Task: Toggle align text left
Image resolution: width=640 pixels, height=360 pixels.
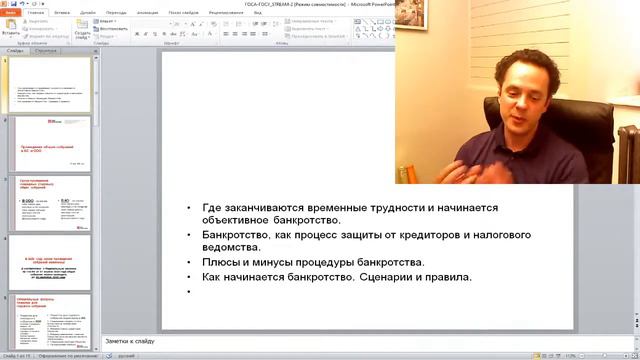Action: point(226,34)
